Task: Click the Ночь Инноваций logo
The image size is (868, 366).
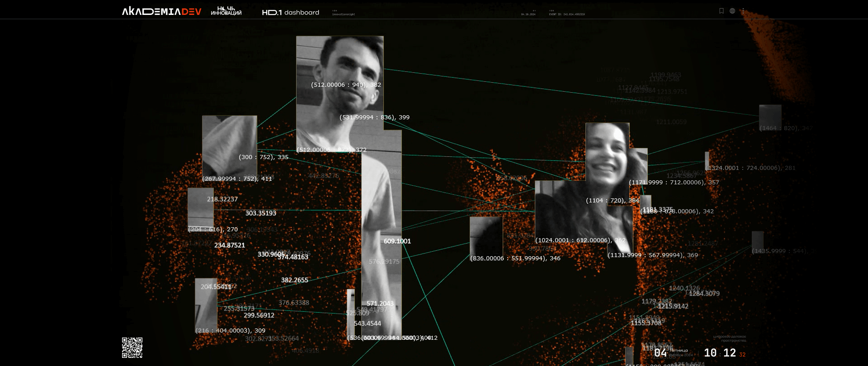Action: 226,11
